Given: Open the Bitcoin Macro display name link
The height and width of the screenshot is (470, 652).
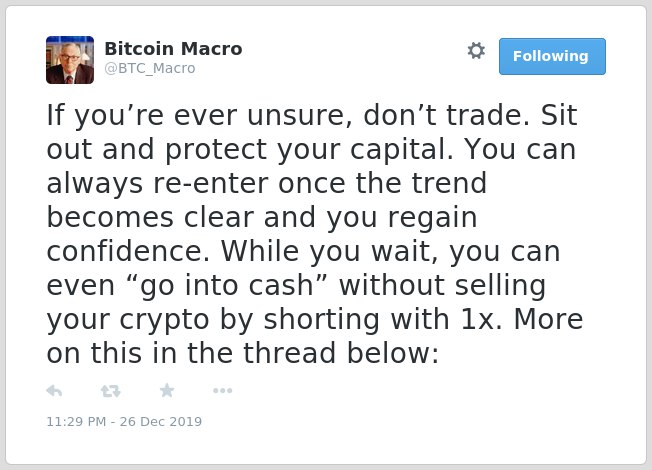Looking at the screenshot, I should click(x=173, y=49).
